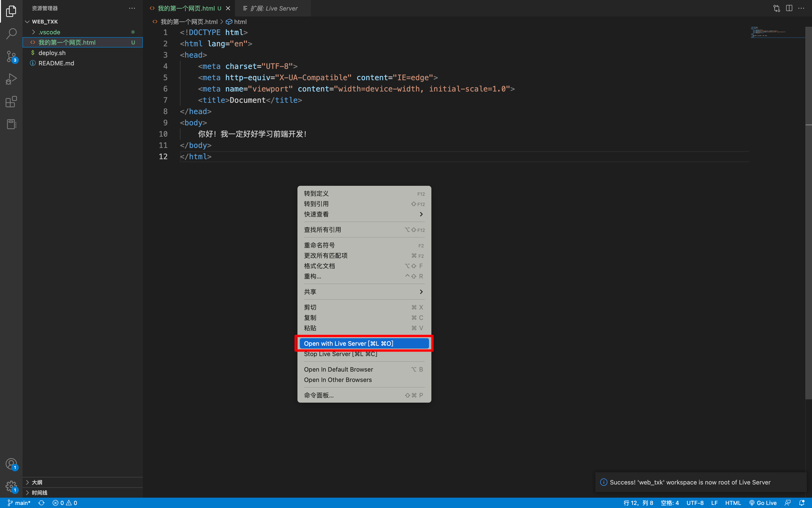Image resolution: width=812 pixels, height=508 pixels.
Task: Choose 查找所有引用 from context menu
Action: pyautogui.click(x=364, y=230)
